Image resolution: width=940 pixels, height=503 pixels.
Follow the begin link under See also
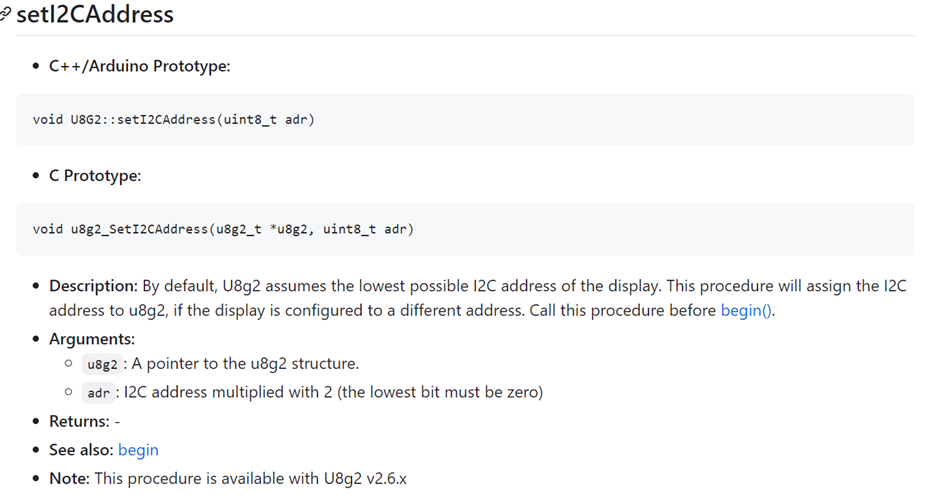[x=138, y=450]
